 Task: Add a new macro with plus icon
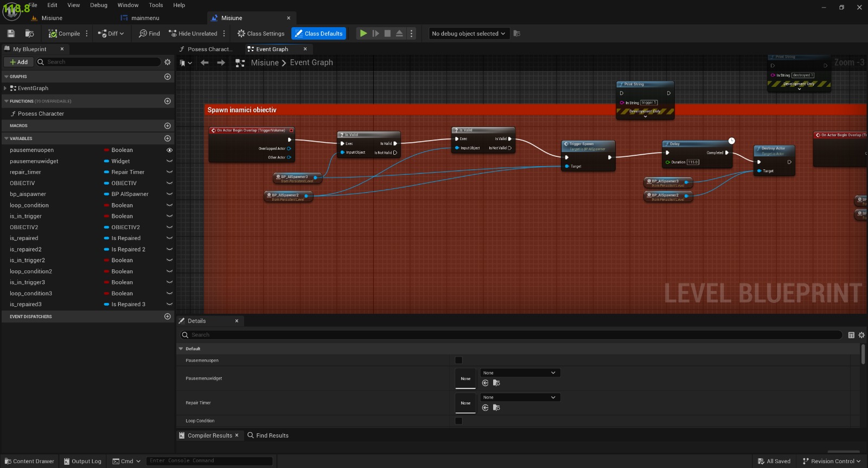168,125
